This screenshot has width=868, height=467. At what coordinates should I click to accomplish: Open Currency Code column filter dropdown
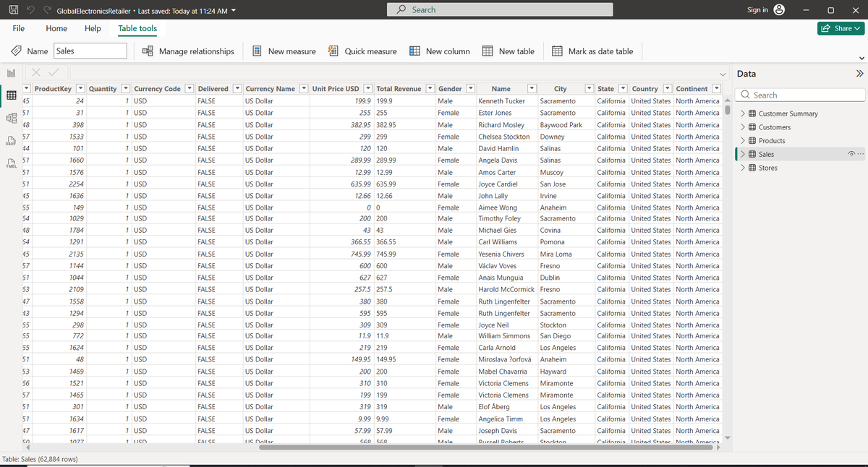pyautogui.click(x=190, y=89)
